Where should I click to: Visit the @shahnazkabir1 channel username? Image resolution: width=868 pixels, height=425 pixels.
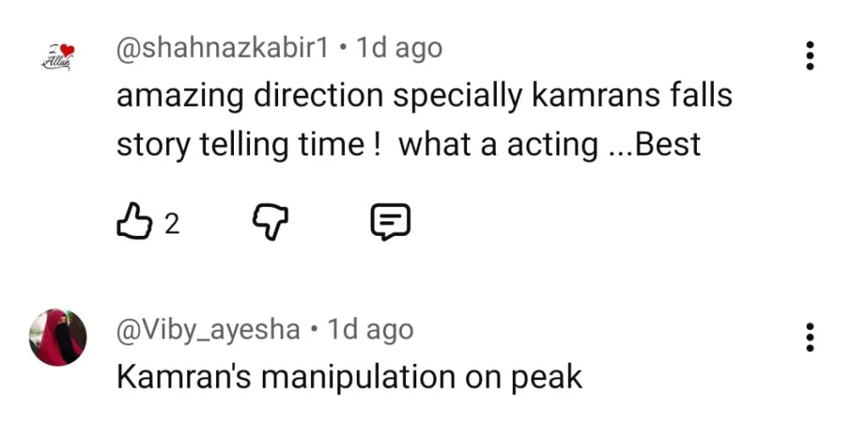pyautogui.click(x=222, y=48)
